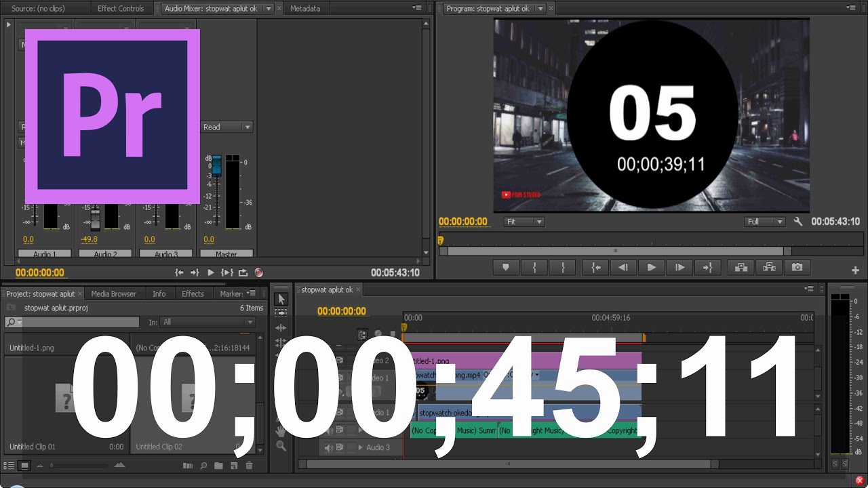868x488 pixels.
Task: Click the Program monitor zoom scroll bar
Action: (x=616, y=251)
